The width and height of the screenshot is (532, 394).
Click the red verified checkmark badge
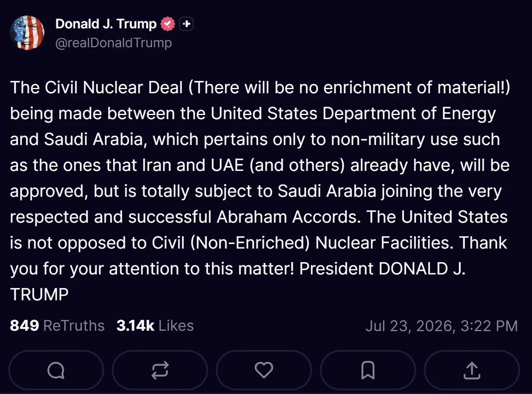(168, 24)
